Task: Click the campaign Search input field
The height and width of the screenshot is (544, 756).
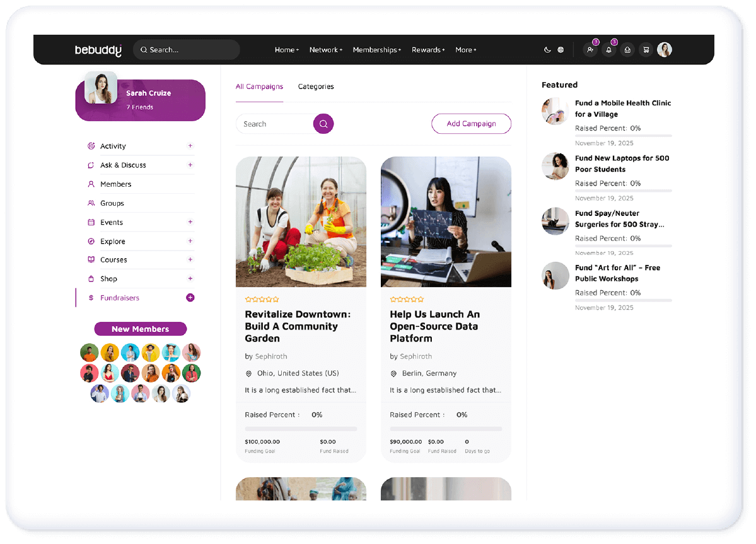Action: click(274, 124)
